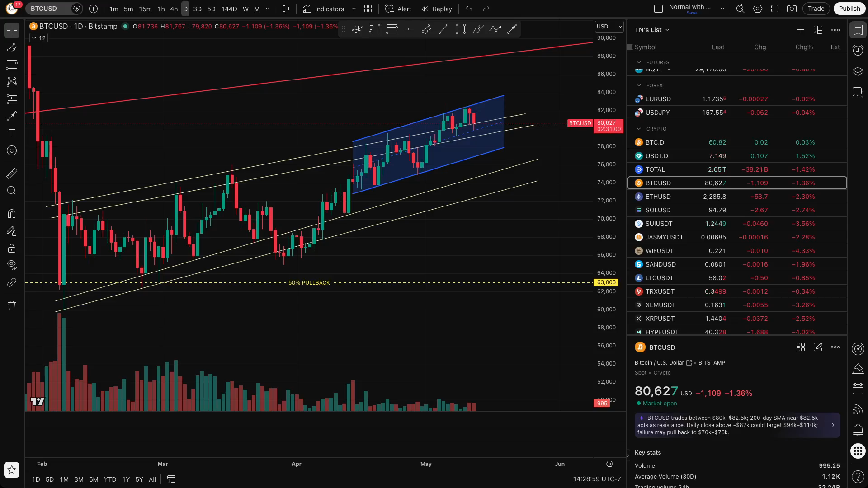This screenshot has height=488, width=868.
Task: Open the chats panel in right sidebar
Action: tap(858, 93)
